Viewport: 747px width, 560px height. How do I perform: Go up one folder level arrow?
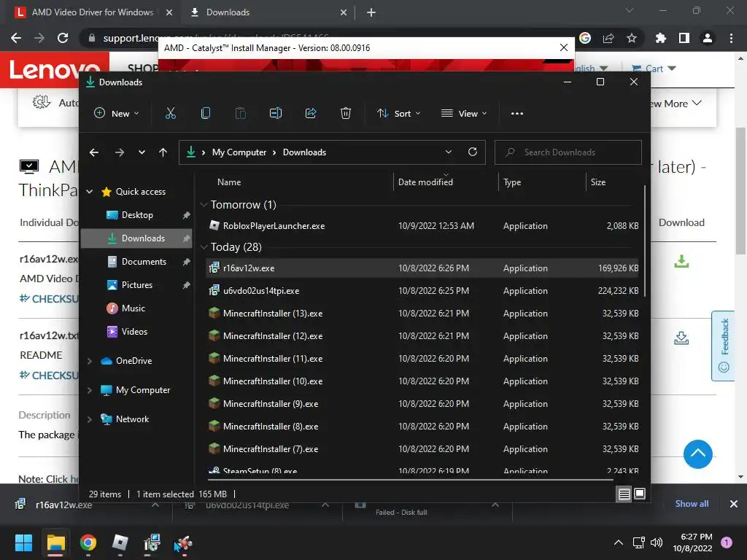[x=163, y=152]
